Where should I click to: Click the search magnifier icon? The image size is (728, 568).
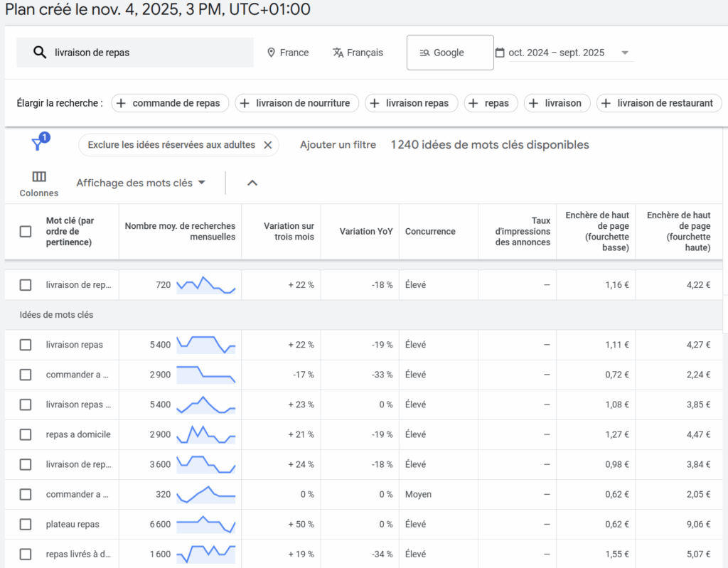point(40,53)
